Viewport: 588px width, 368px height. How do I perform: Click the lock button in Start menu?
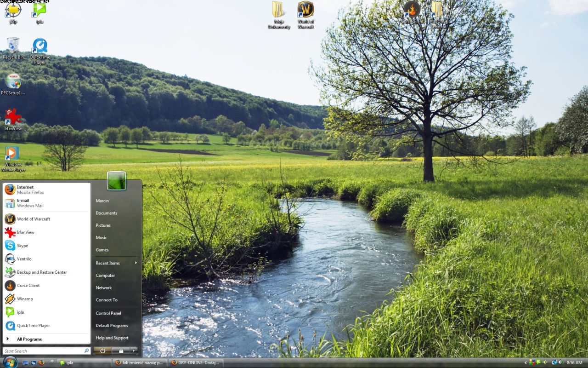(x=121, y=351)
